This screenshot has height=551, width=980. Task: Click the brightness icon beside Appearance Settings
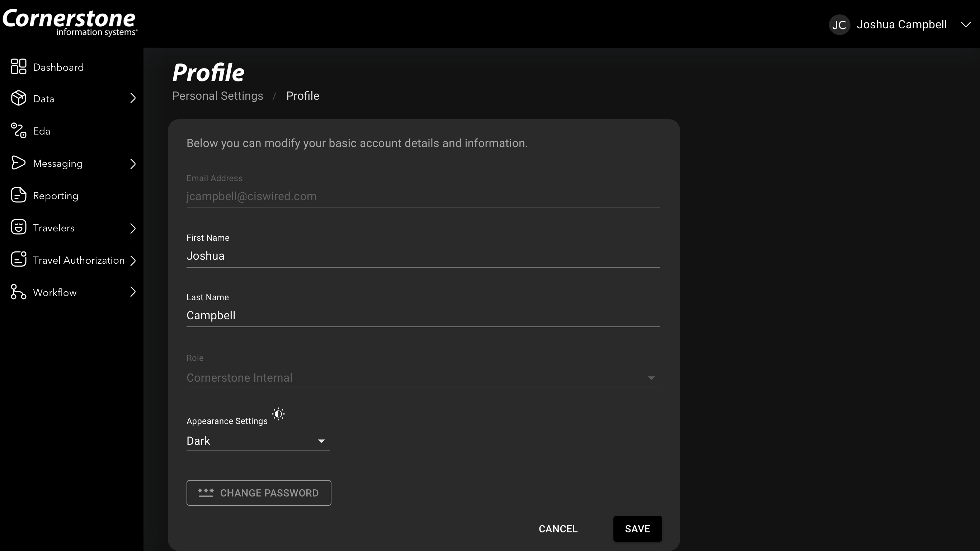click(278, 414)
